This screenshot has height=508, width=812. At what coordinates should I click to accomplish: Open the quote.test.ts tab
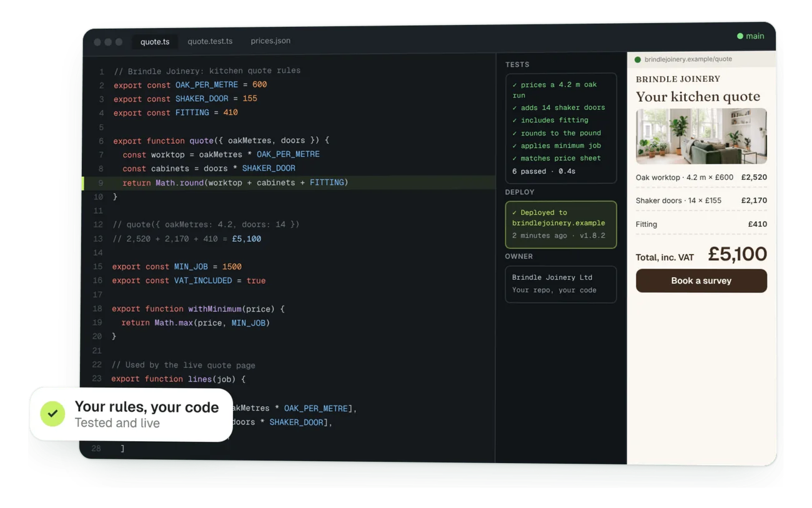pos(210,41)
